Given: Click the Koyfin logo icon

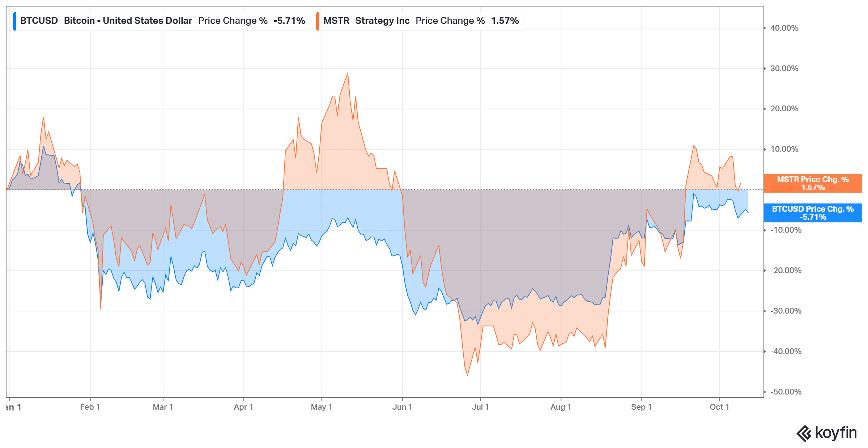Looking at the screenshot, I should [x=804, y=434].
